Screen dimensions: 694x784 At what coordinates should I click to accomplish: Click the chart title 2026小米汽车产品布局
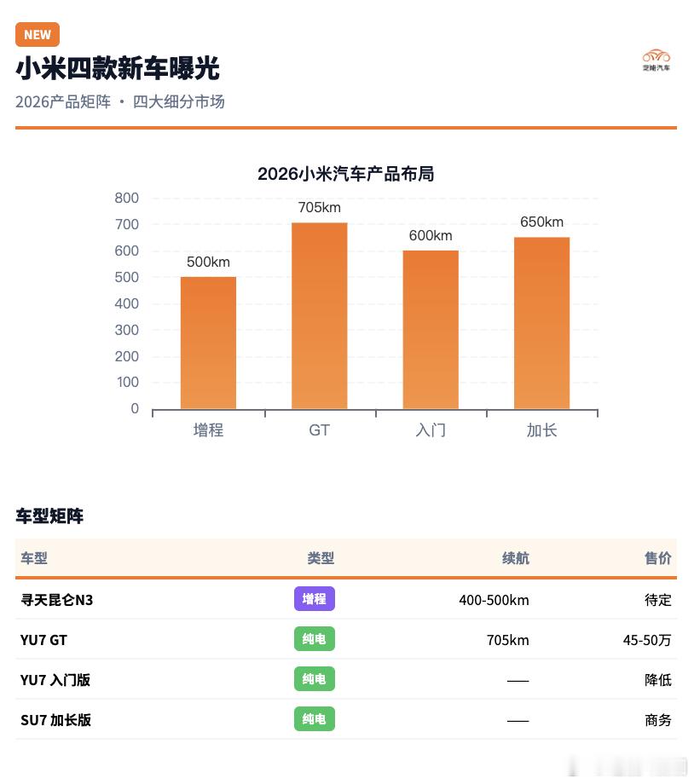[346, 174]
